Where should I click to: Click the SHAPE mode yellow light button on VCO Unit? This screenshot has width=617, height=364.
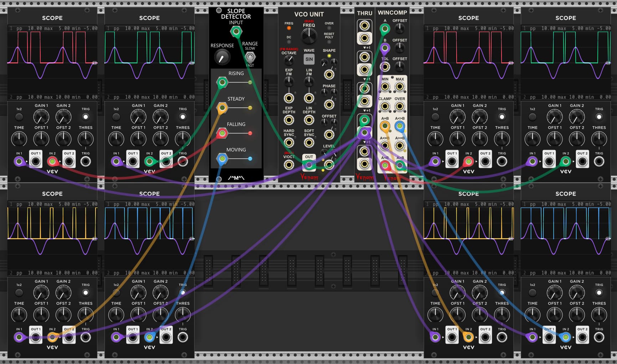click(x=329, y=56)
